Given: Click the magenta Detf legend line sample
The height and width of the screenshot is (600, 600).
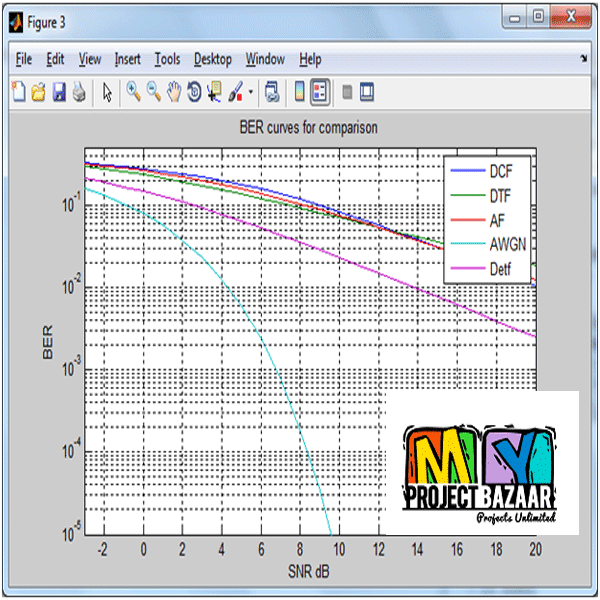Looking at the screenshot, I should tap(466, 270).
